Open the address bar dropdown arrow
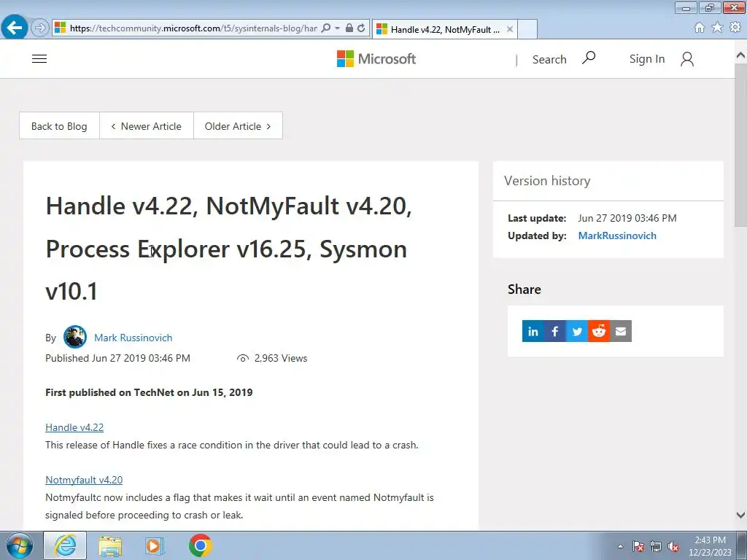747x560 pixels. [337, 28]
